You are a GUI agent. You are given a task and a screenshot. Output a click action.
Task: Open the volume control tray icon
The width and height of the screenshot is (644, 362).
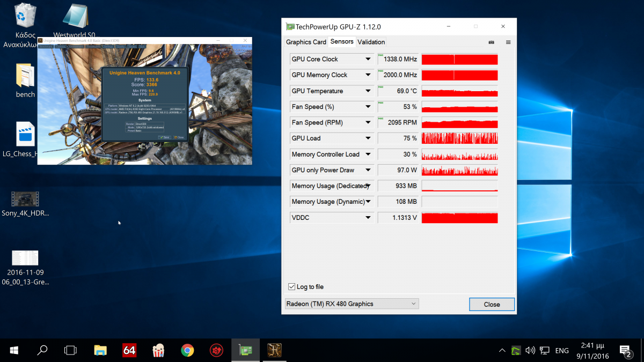point(530,351)
